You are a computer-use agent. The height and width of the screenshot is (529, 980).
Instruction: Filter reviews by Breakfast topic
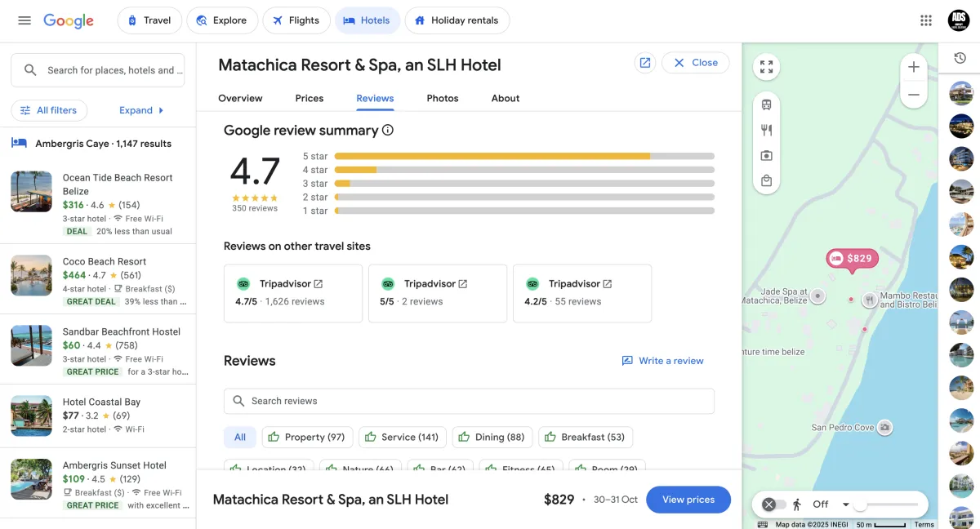pyautogui.click(x=585, y=437)
